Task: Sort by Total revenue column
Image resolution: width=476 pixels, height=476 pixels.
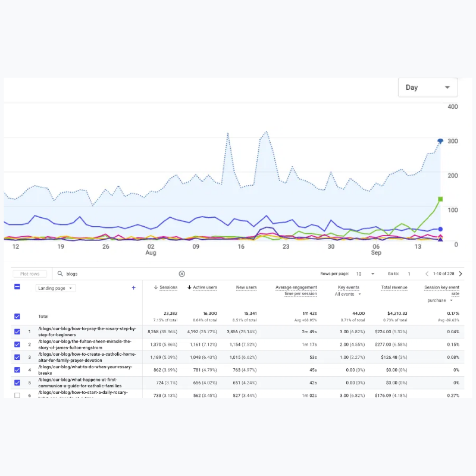Action: coord(394,287)
